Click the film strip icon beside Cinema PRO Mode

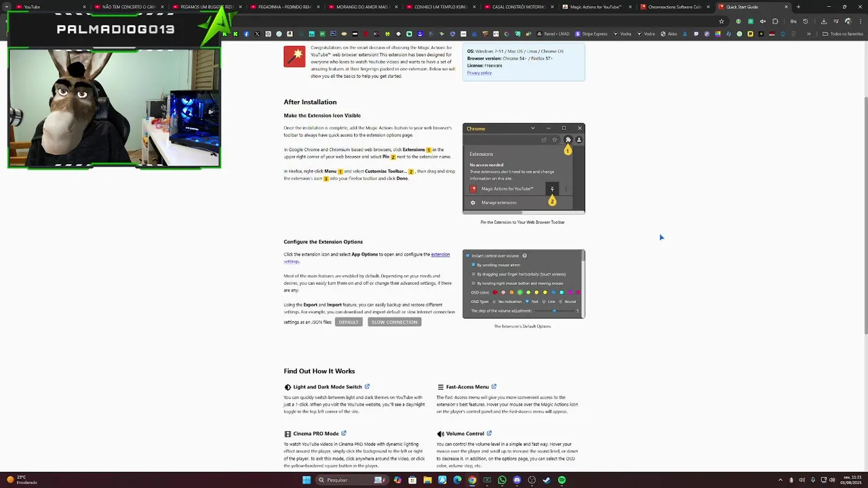pyautogui.click(x=288, y=434)
